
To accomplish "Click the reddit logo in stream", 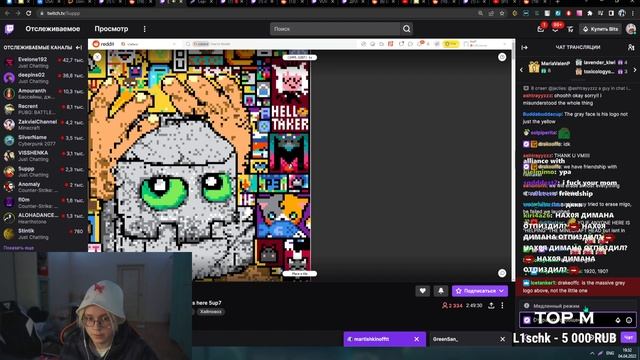I will tap(103, 44).
